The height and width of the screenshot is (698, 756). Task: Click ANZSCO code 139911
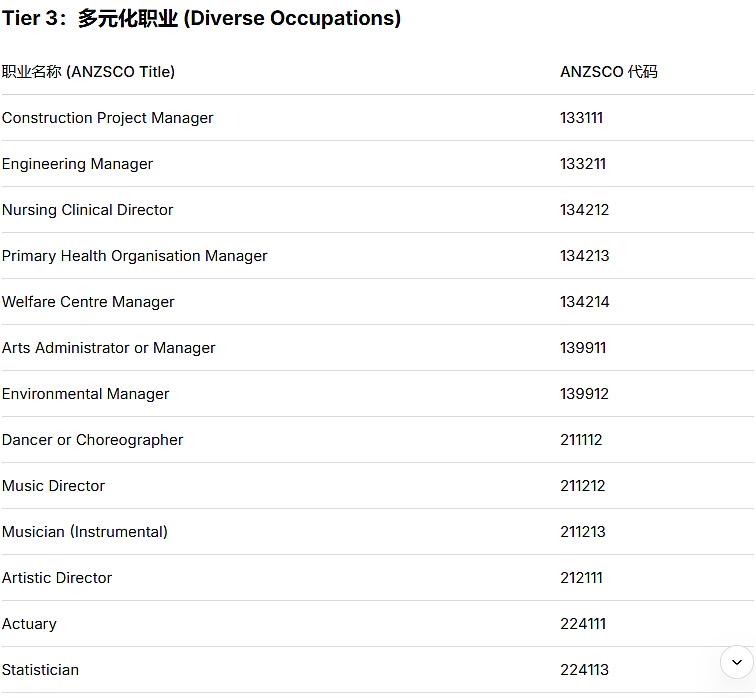[x=583, y=348]
